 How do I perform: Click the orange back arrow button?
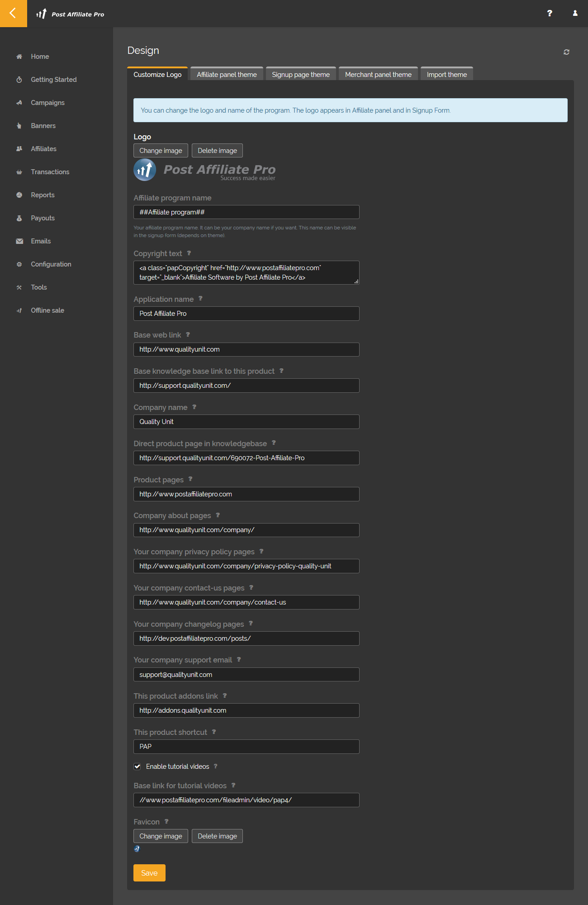click(x=13, y=13)
